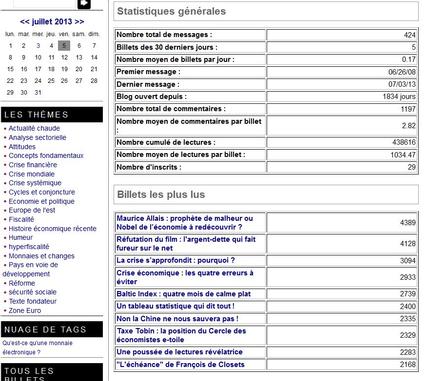The width and height of the screenshot is (425, 381).
Task: Open the Crise mondiale theme
Action: (x=31, y=174)
